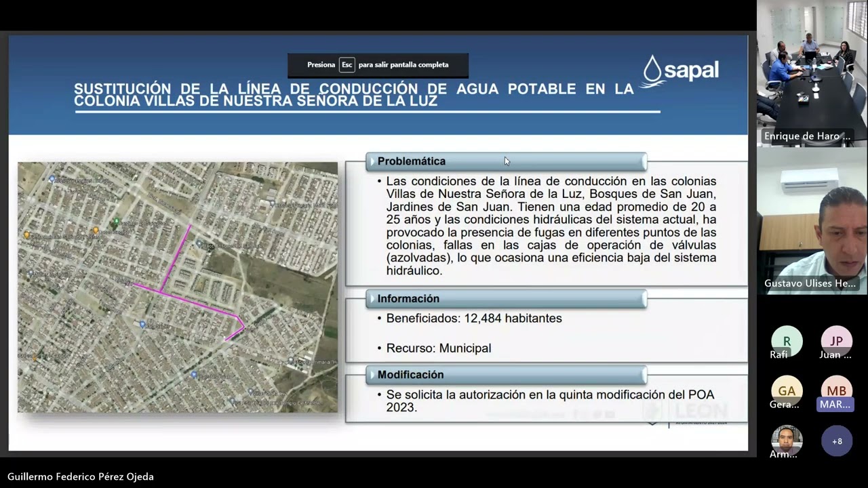Click the 'Enrique de Haro' name label
The height and width of the screenshot is (488, 868).
pyautogui.click(x=807, y=136)
